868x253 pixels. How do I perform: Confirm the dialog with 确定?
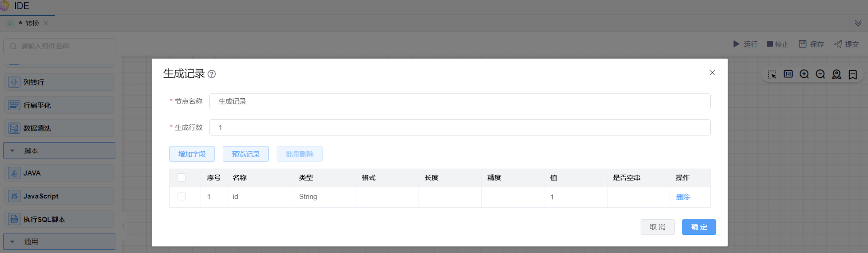[x=699, y=227]
